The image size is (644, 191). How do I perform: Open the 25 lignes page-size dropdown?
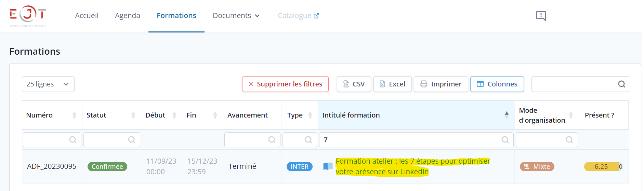[x=48, y=84]
